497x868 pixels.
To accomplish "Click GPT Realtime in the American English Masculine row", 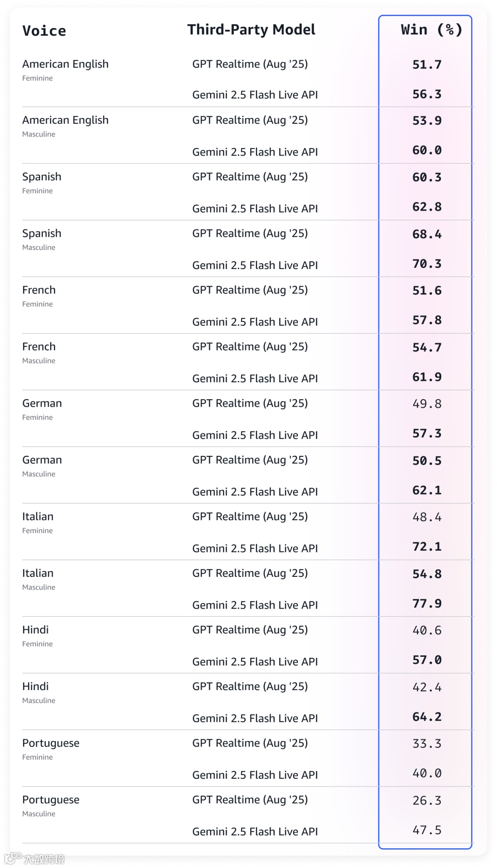I will pos(250,121).
